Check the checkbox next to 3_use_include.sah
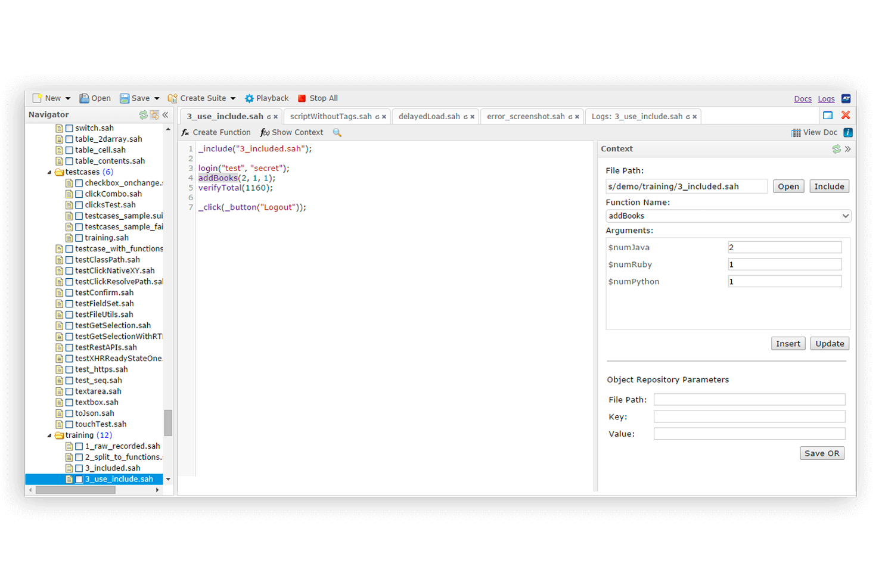The width and height of the screenshot is (882, 588). click(x=79, y=478)
